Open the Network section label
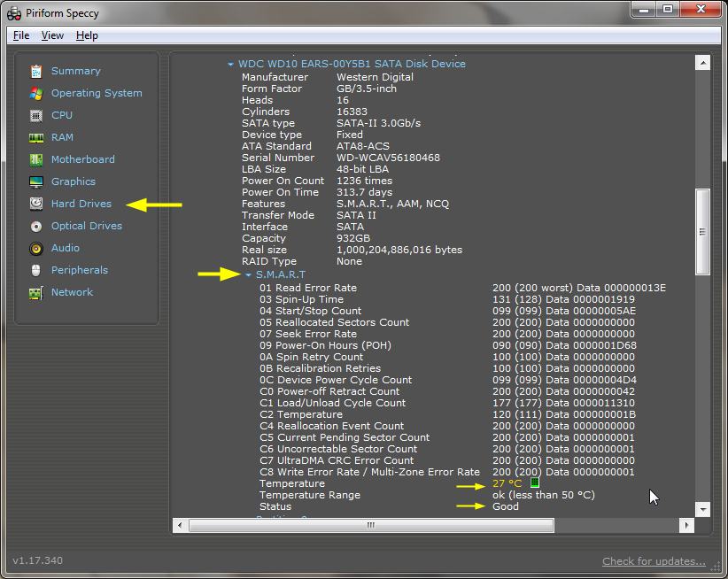This screenshot has width=728, height=579. 72,292
